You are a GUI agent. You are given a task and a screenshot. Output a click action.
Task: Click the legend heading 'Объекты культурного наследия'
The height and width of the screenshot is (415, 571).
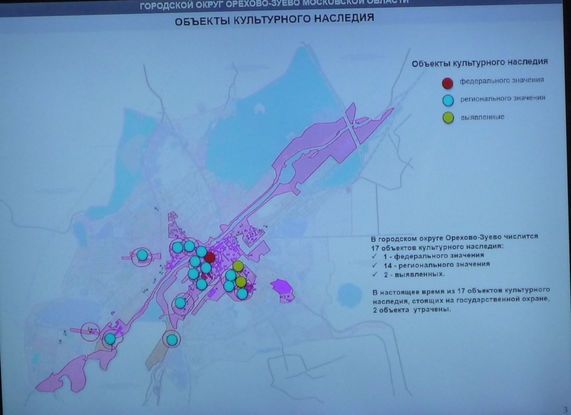pyautogui.click(x=480, y=63)
